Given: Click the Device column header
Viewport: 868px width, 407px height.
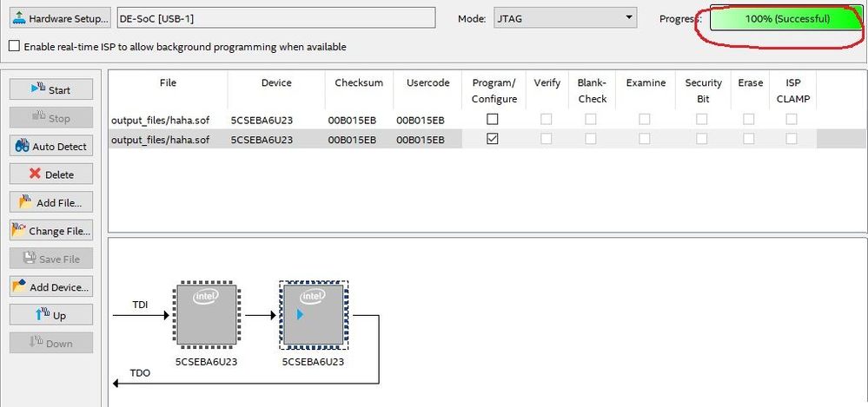Looking at the screenshot, I should point(276,83).
